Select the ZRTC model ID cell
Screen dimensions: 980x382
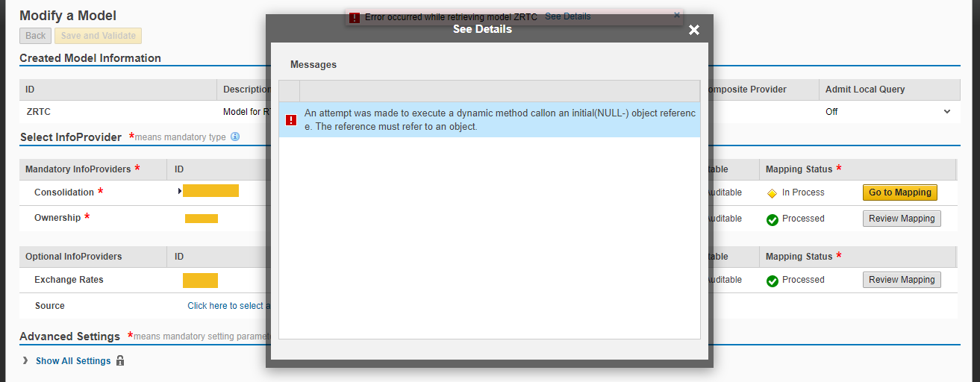[118, 112]
